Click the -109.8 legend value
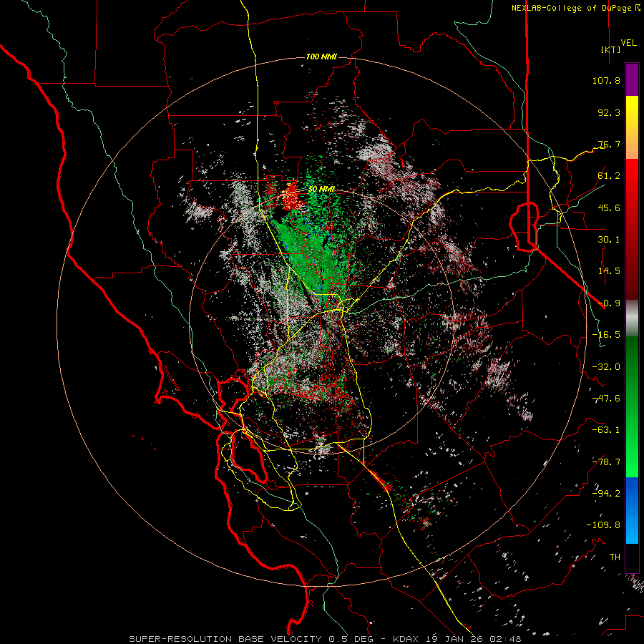This screenshot has height=644, width=644. (603, 525)
